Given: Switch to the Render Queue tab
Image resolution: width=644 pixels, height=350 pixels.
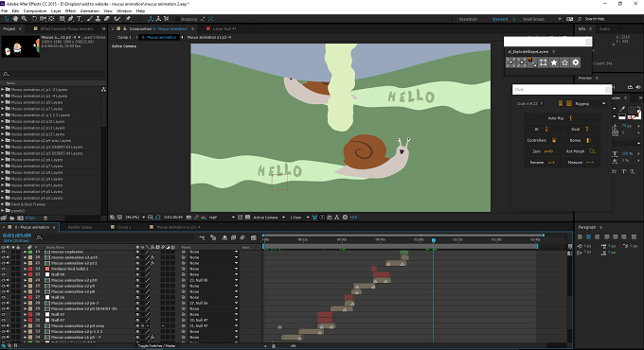Looking at the screenshot, I should coord(80,227).
